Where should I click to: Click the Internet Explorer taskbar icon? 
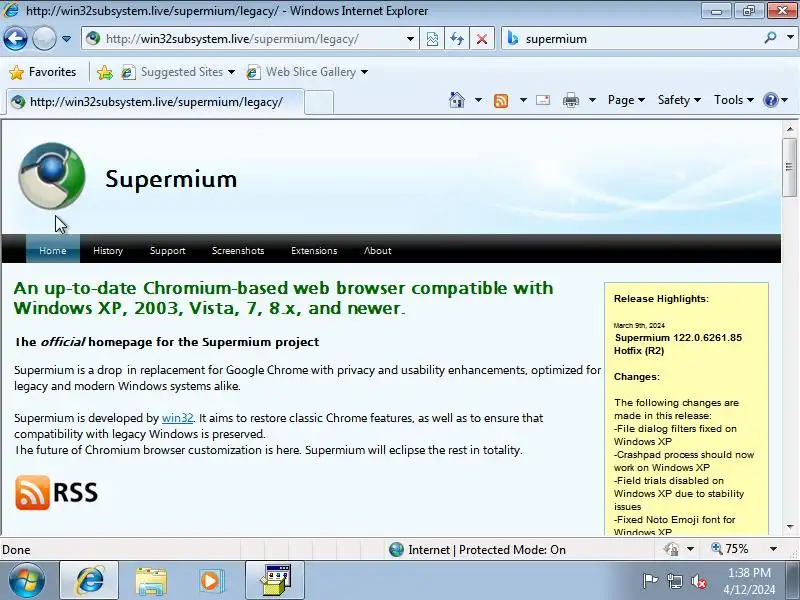89,581
